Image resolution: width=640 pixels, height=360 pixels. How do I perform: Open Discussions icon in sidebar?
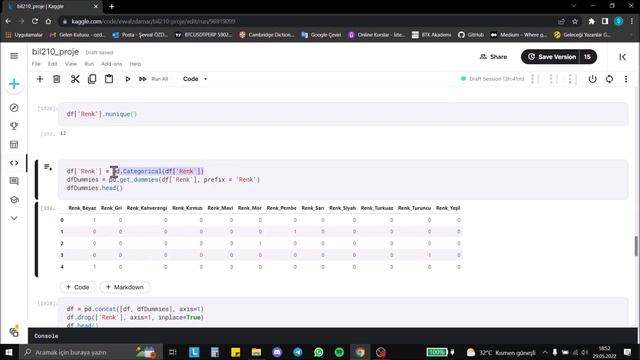14,181
